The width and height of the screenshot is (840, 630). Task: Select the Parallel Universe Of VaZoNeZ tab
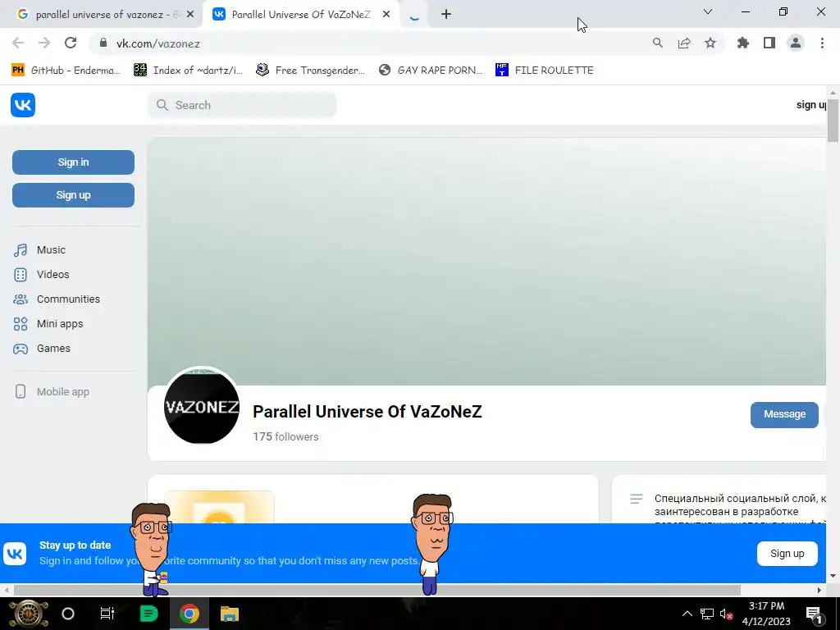[x=300, y=15]
